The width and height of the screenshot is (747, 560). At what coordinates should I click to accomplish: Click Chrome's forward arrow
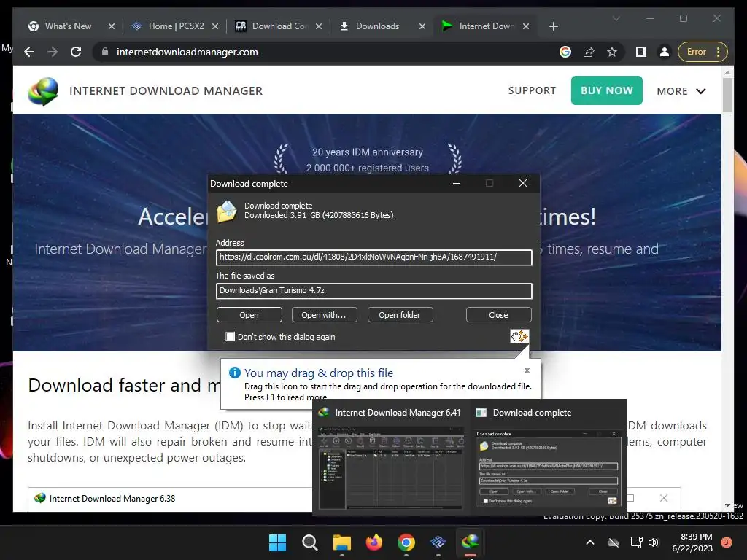pos(53,52)
